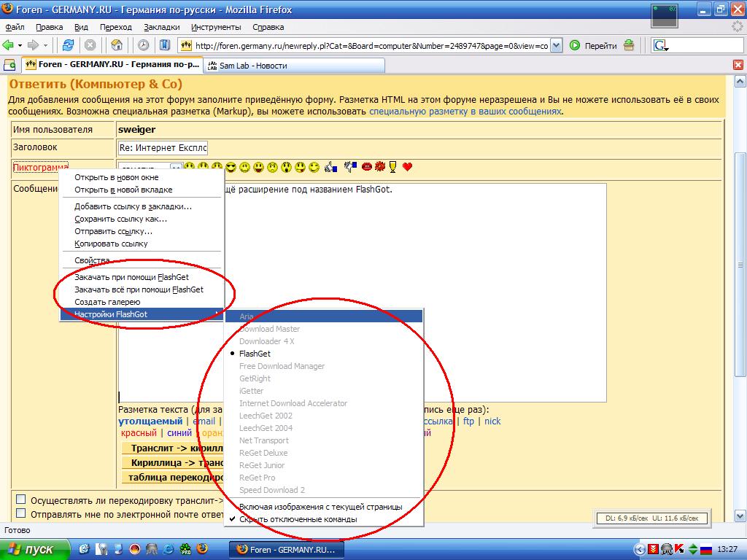Image resolution: width=747 pixels, height=560 pixels.
Task: Open the специальную разметку help link
Action: 465,112
